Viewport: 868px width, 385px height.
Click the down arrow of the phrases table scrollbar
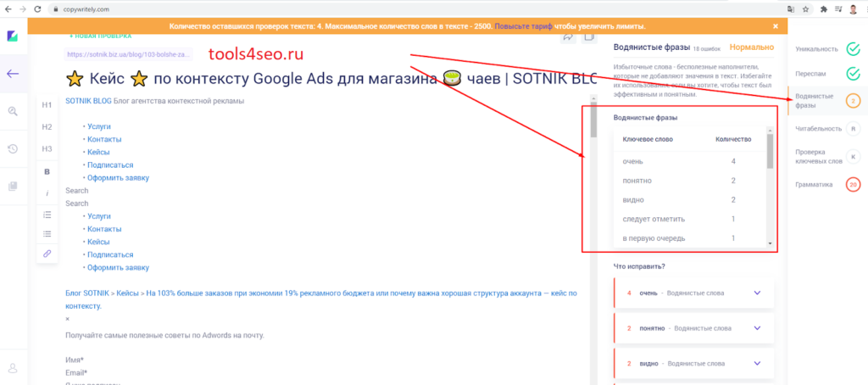coord(770,243)
